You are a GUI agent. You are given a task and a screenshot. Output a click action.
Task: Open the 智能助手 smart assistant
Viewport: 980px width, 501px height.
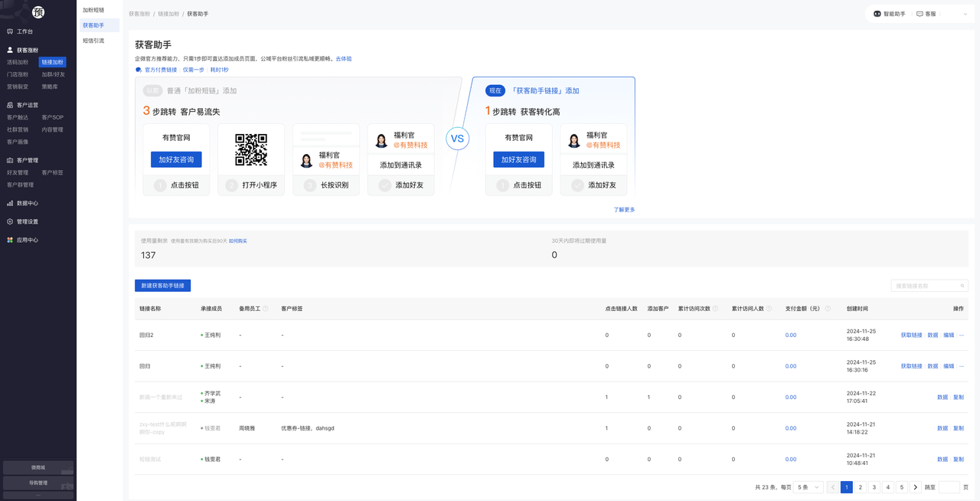[890, 14]
